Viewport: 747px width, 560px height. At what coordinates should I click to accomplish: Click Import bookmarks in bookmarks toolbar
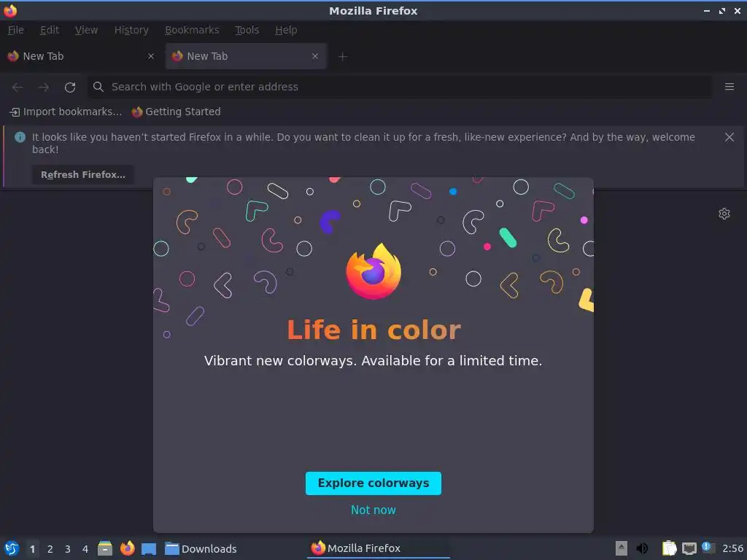tap(66, 112)
